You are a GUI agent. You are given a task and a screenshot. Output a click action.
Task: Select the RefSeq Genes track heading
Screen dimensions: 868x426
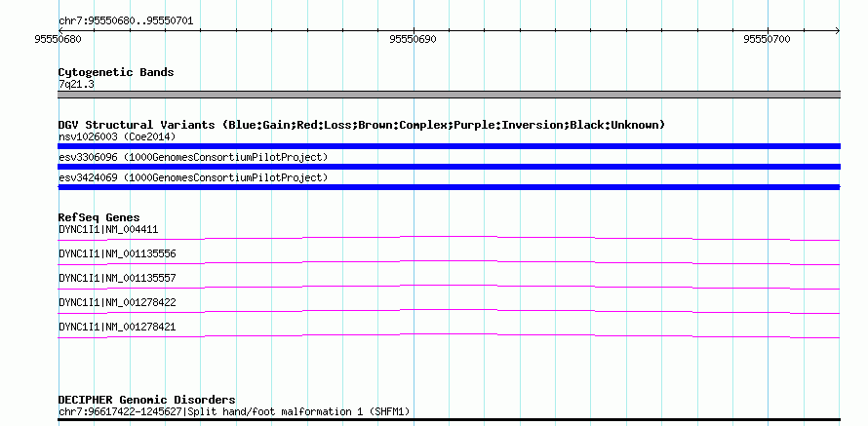[x=99, y=217]
